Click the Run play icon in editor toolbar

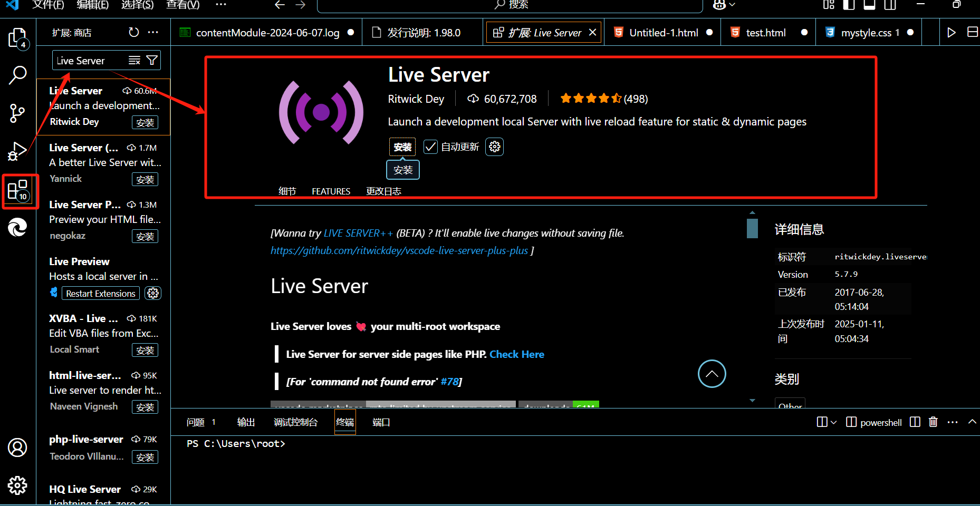pyautogui.click(x=951, y=33)
